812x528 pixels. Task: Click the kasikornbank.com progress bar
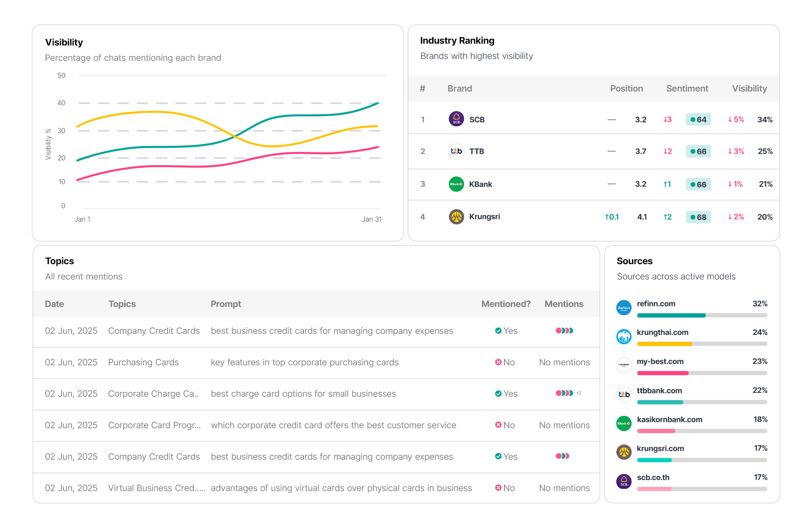[x=702, y=431]
